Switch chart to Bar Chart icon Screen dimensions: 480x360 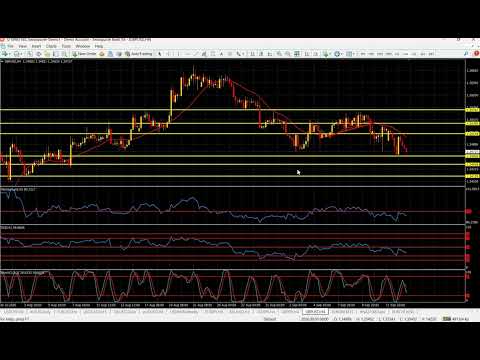click(252, 54)
